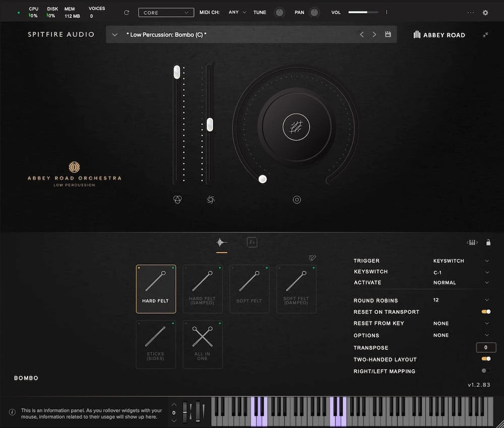Go to the next preset arrow

[x=374, y=34]
